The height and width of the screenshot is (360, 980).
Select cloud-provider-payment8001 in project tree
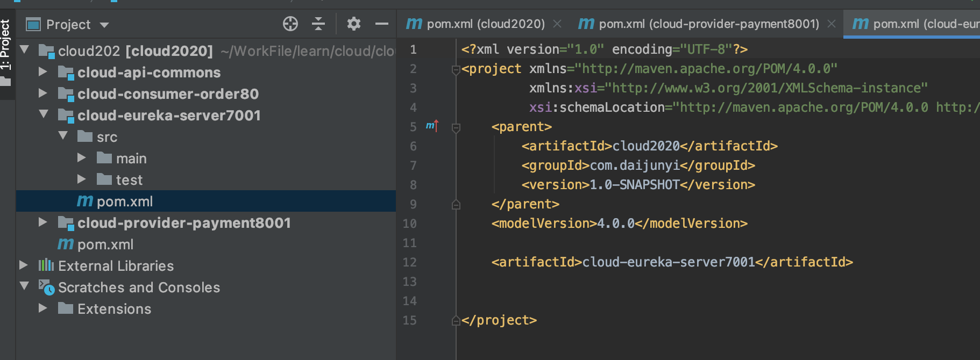[x=184, y=223]
